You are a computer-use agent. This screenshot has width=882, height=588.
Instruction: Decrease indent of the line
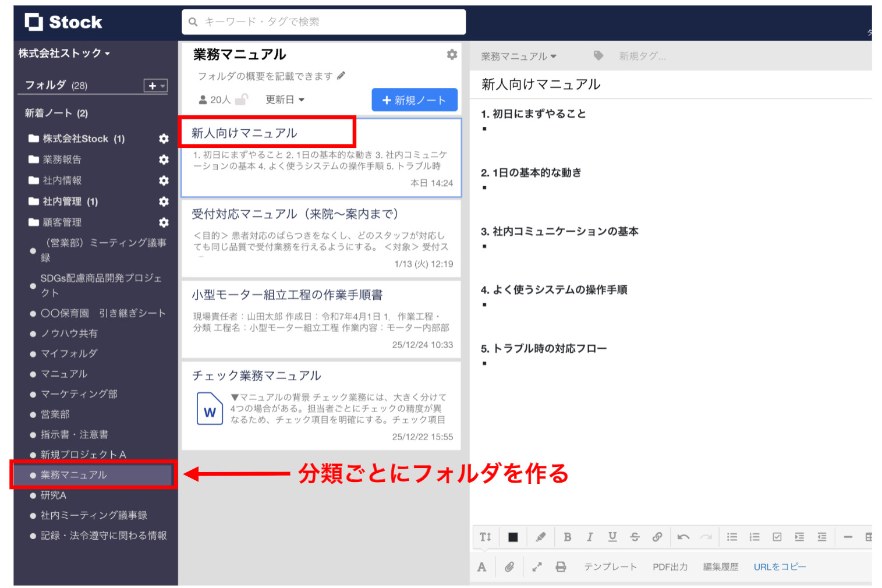tap(821, 537)
